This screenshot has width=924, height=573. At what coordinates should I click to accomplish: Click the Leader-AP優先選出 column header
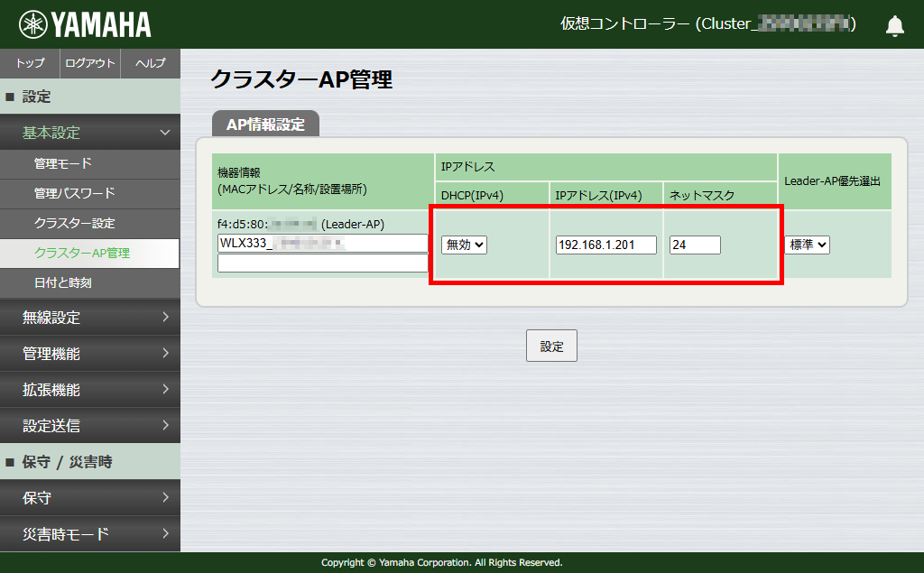835,181
